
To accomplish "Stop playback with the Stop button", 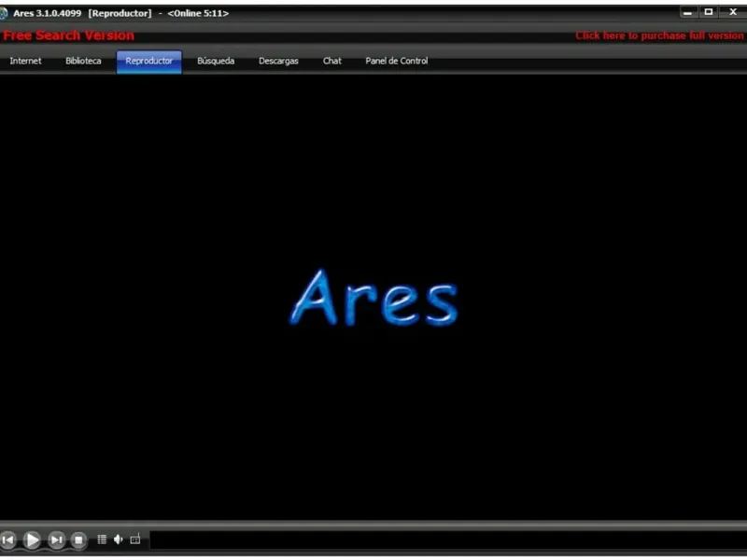I will (78, 539).
